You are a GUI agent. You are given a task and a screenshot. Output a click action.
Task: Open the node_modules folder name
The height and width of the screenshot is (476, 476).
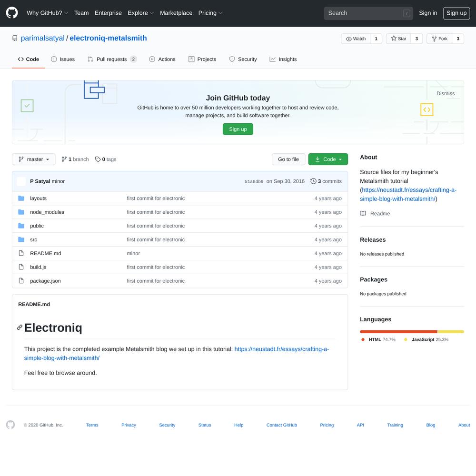[x=47, y=212]
